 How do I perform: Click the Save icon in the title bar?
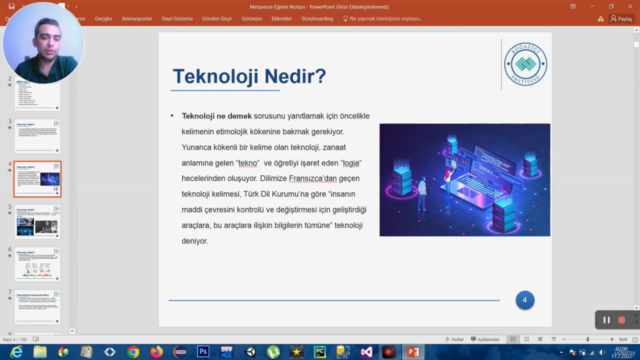(11, 6)
